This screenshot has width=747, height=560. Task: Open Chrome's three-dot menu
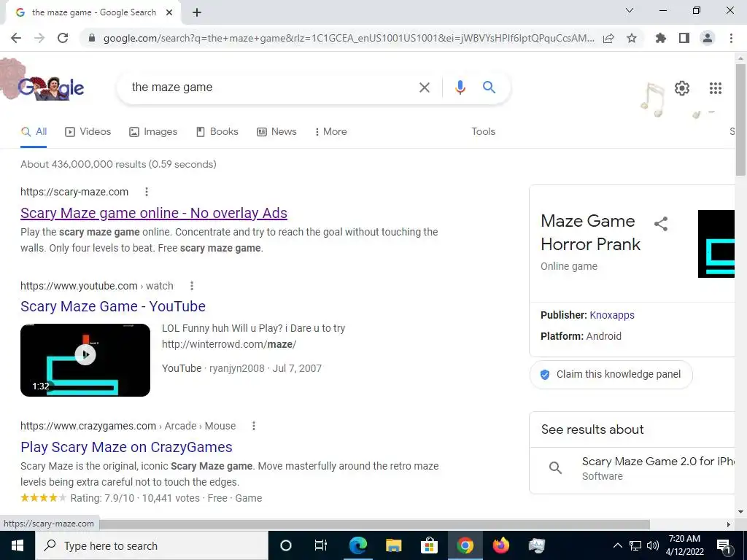[731, 38]
